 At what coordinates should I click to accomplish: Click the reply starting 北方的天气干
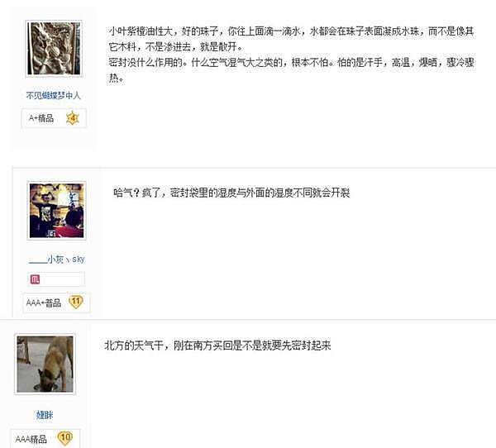(x=217, y=346)
